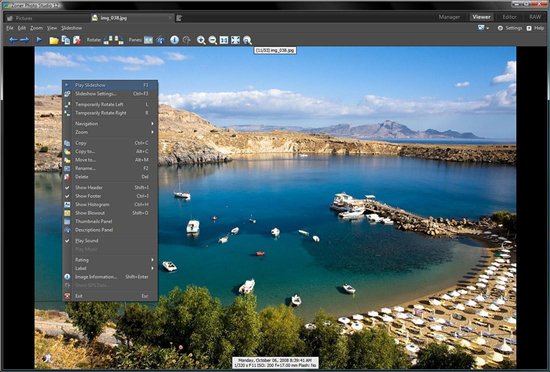Open display mode dropdown beside Settings
Image resolution: width=550 pixels, height=372 pixels.
click(x=483, y=28)
